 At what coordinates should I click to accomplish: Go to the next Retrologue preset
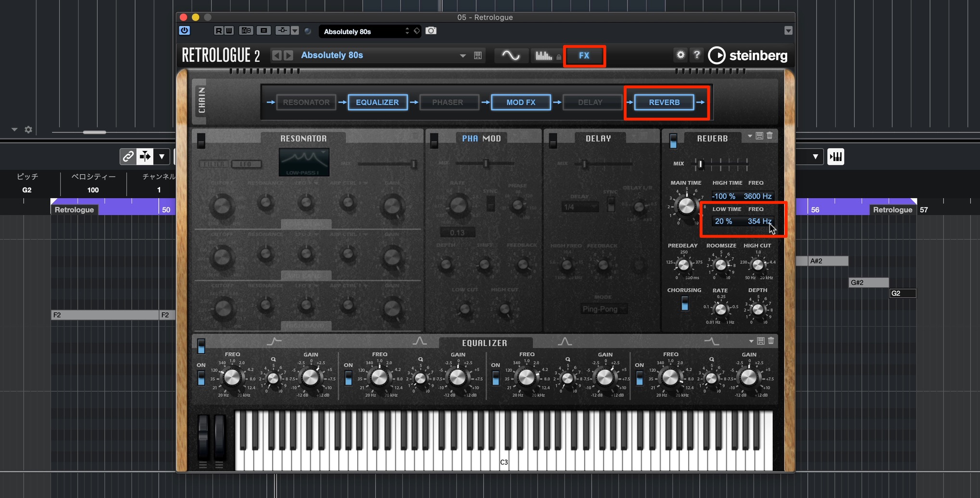[x=289, y=55]
